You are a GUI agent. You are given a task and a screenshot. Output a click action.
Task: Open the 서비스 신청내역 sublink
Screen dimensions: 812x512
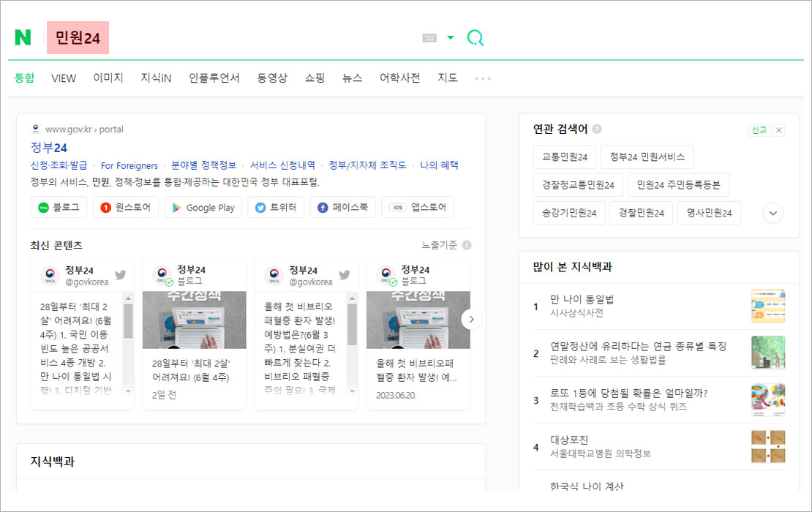(283, 165)
